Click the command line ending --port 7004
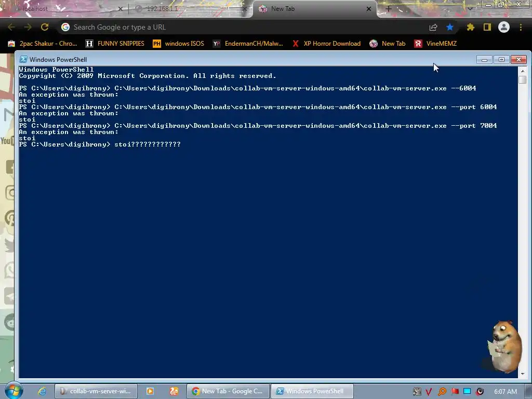Viewport: 532px width, 399px height. coord(258,126)
